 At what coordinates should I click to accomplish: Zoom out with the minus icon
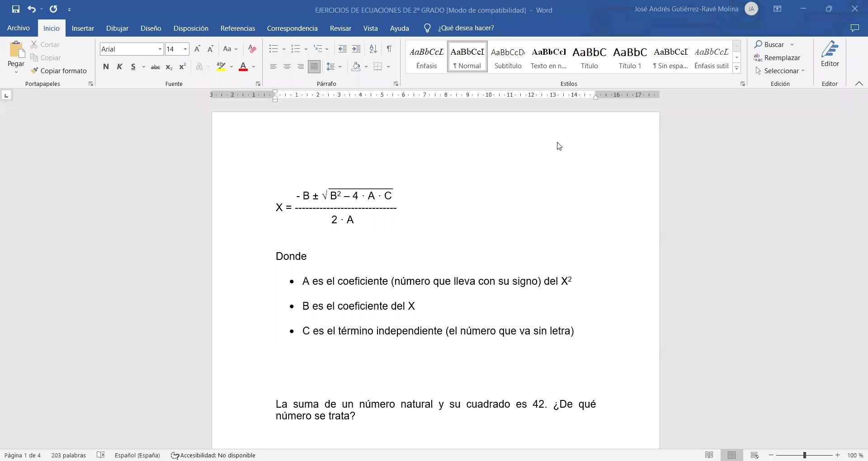(771, 455)
